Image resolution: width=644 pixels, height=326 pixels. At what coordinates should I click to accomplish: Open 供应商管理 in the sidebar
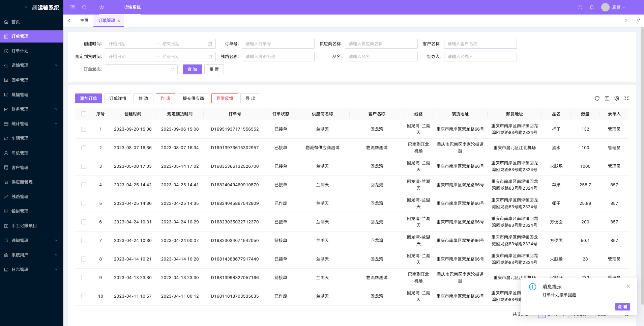[31, 182]
